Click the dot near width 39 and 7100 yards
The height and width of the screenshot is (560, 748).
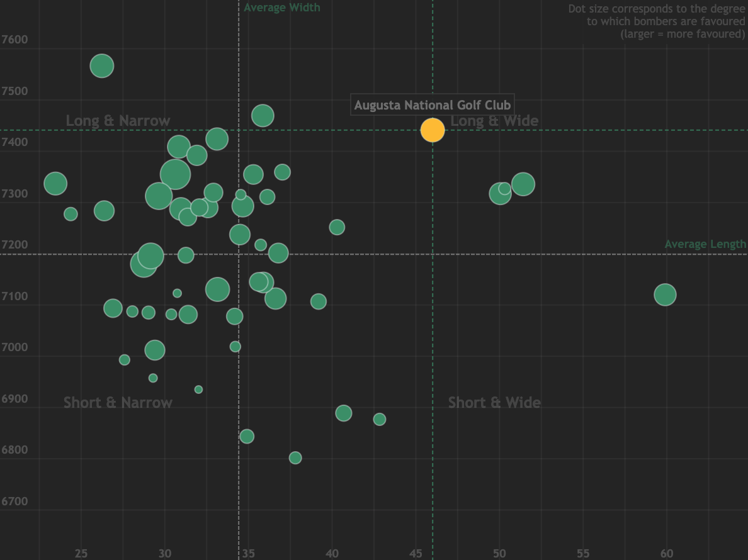319,301
